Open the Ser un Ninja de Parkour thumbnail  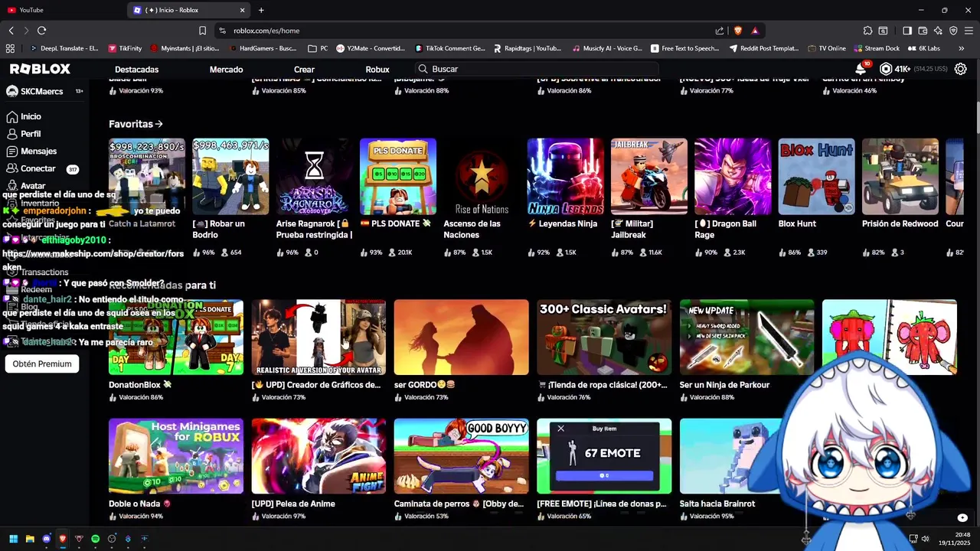(746, 337)
